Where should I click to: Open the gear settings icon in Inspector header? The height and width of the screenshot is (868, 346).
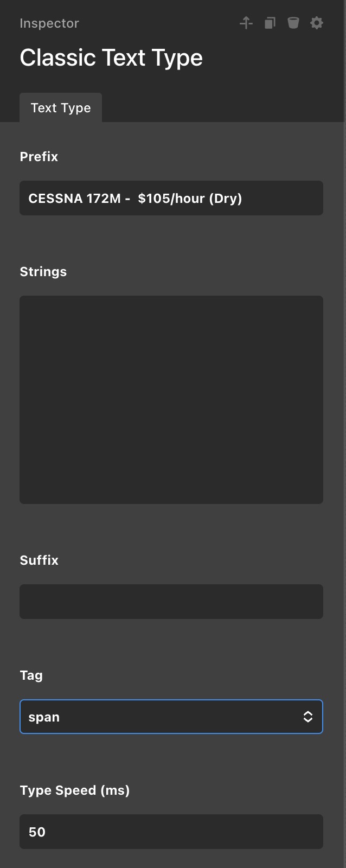tap(317, 23)
